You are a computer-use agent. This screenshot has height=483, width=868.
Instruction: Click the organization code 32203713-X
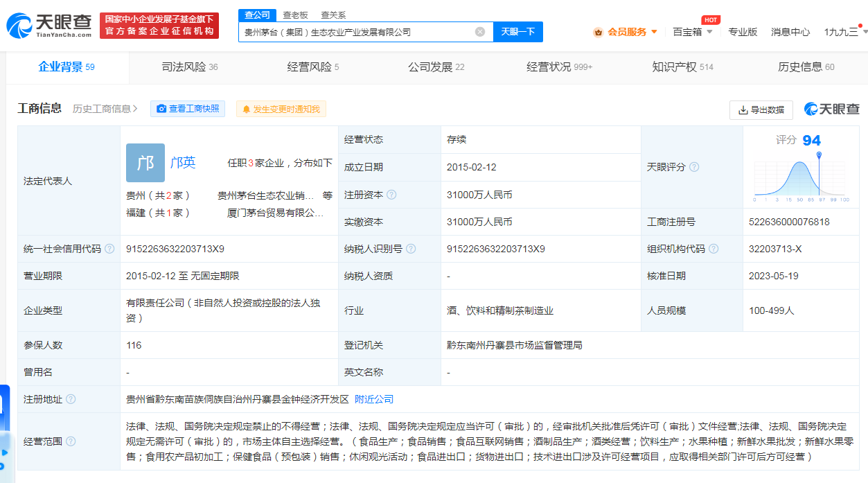pyautogui.click(x=775, y=249)
